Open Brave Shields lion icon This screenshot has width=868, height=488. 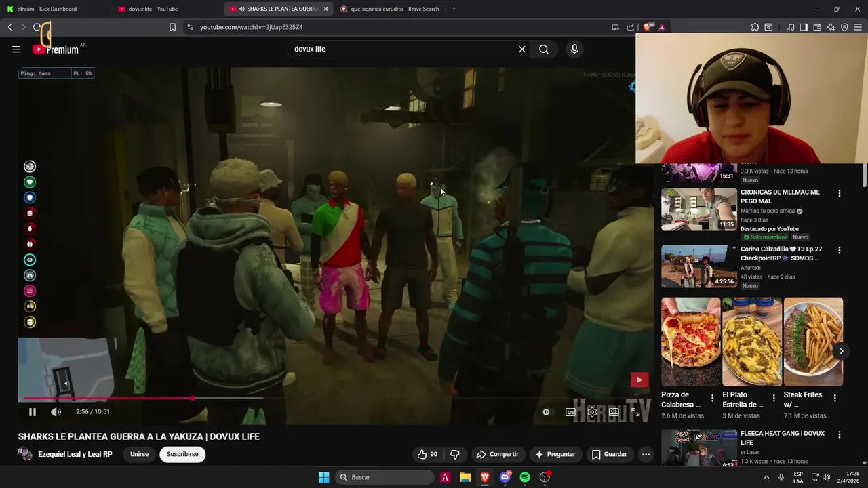point(647,27)
